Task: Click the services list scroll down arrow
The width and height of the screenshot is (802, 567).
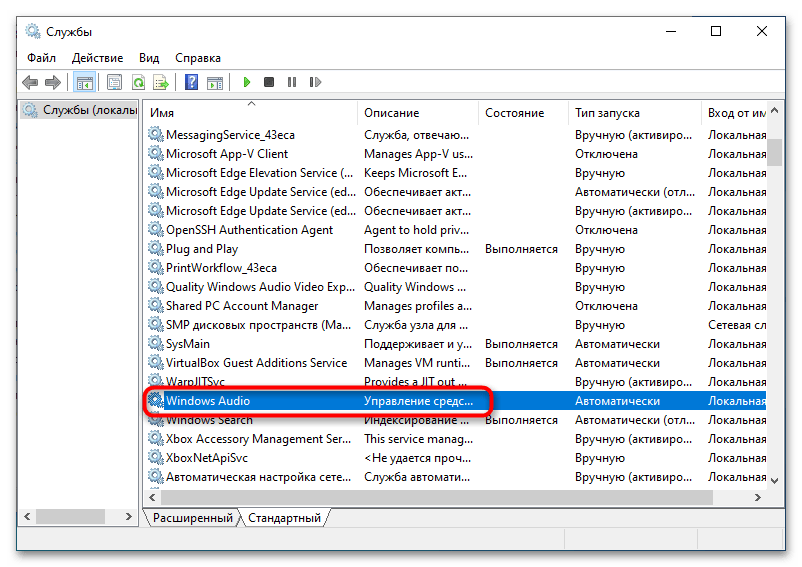Action: tap(775, 480)
